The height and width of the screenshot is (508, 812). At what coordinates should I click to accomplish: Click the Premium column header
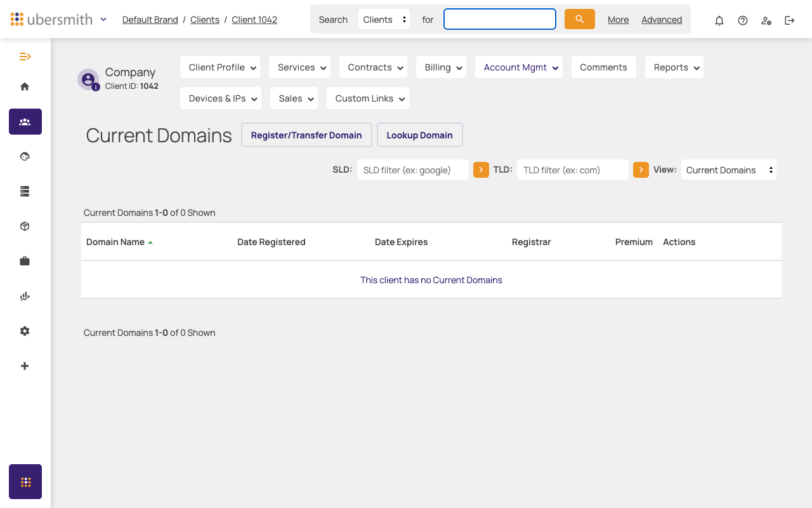(634, 242)
